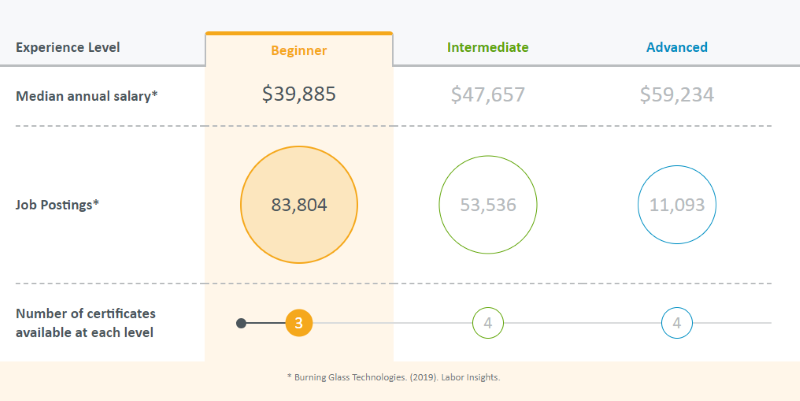Click the orange bar above Beginner tab
This screenshot has height=401, width=800.
coord(299,33)
